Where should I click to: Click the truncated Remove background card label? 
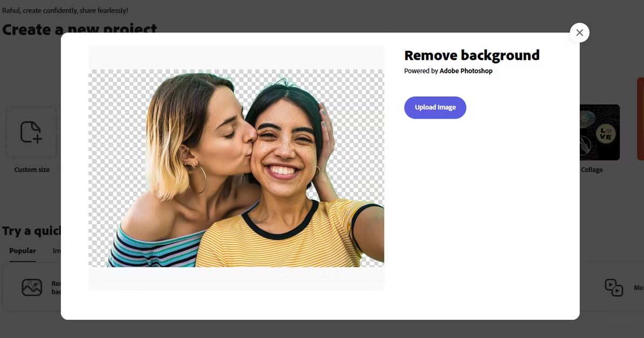(x=56, y=287)
